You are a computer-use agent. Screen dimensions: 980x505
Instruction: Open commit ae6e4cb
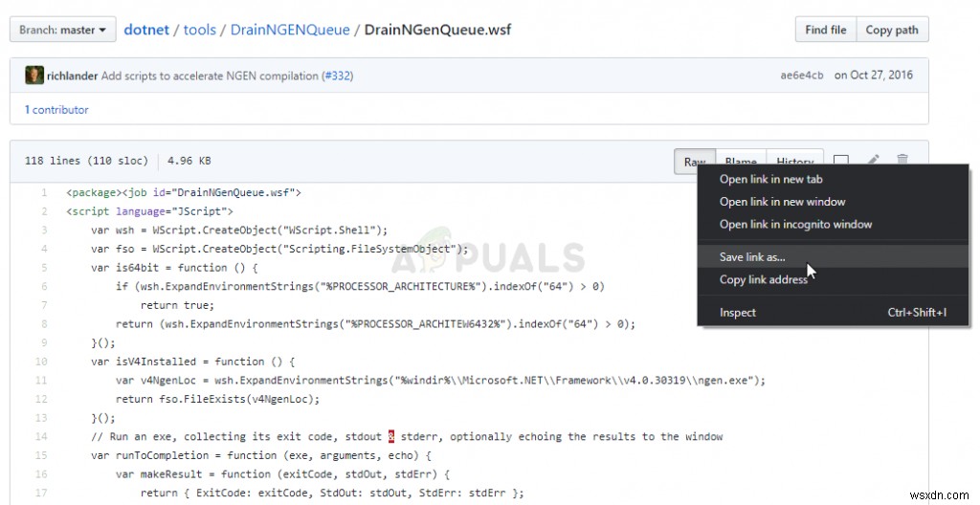(802, 75)
